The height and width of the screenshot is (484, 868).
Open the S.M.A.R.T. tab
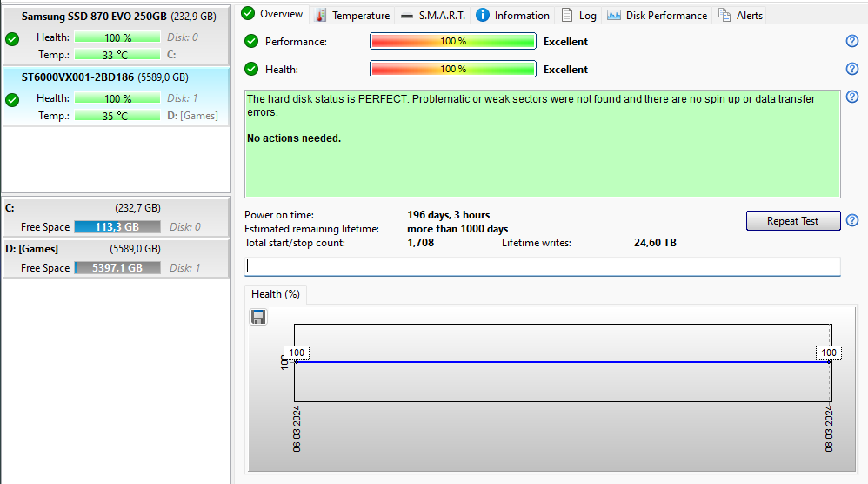tap(433, 16)
